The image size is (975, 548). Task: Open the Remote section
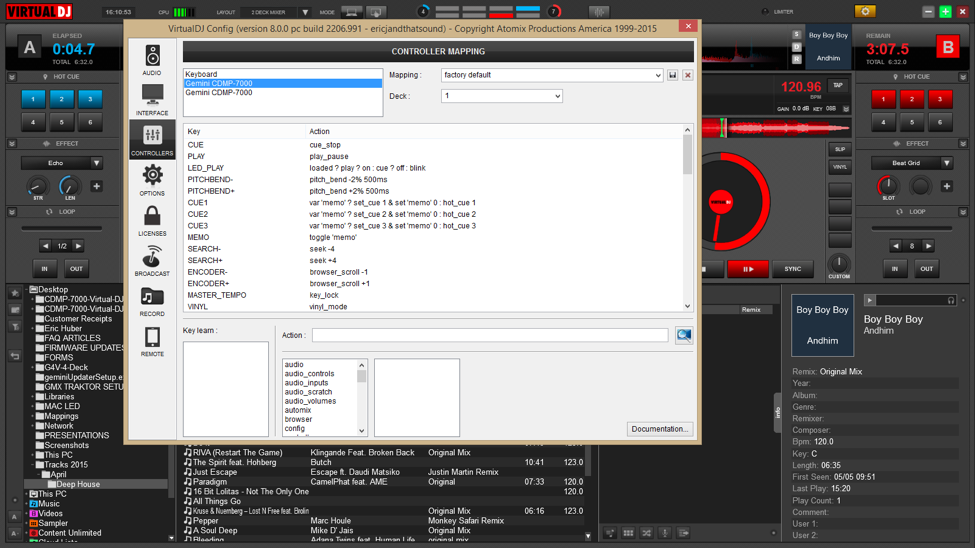pyautogui.click(x=152, y=340)
